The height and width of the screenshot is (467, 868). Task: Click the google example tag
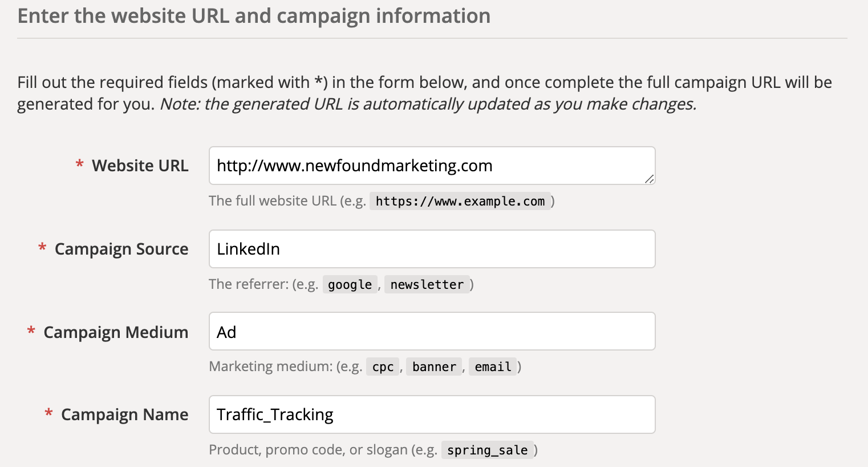[350, 284]
